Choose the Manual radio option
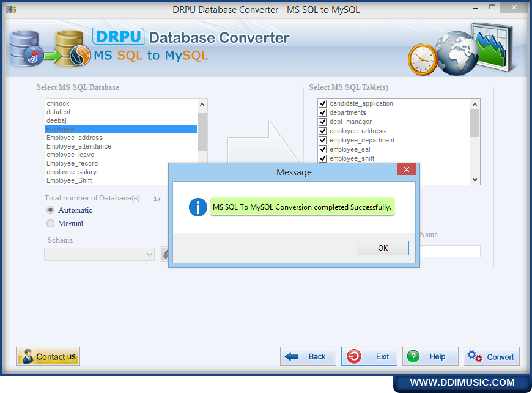This screenshot has width=532, height=393. [x=50, y=224]
